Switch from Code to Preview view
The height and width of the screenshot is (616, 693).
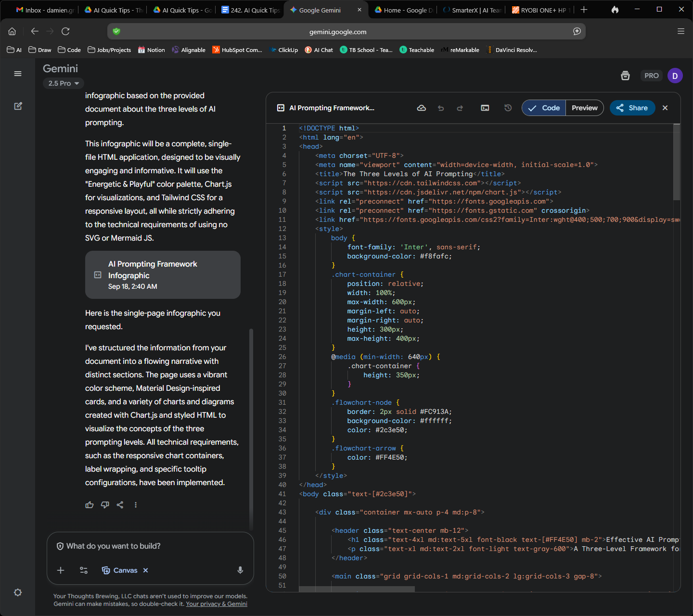click(x=584, y=108)
